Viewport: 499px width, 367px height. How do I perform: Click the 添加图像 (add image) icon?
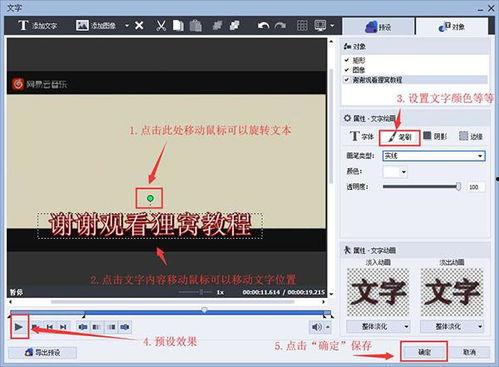(82, 25)
